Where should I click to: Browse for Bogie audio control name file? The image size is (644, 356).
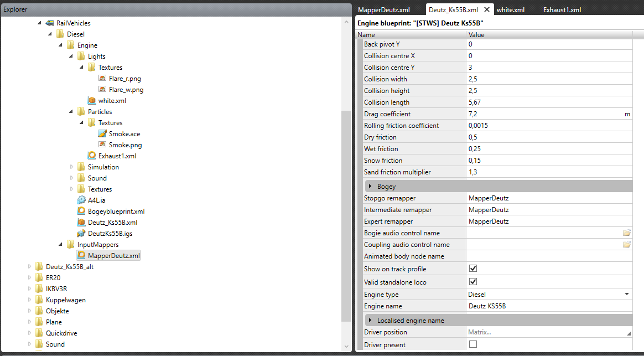pos(626,233)
